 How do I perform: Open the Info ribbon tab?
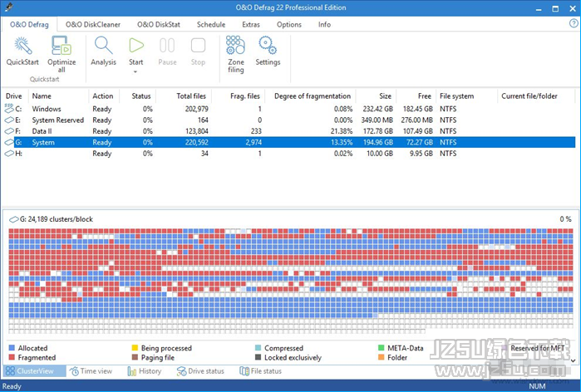pos(324,24)
